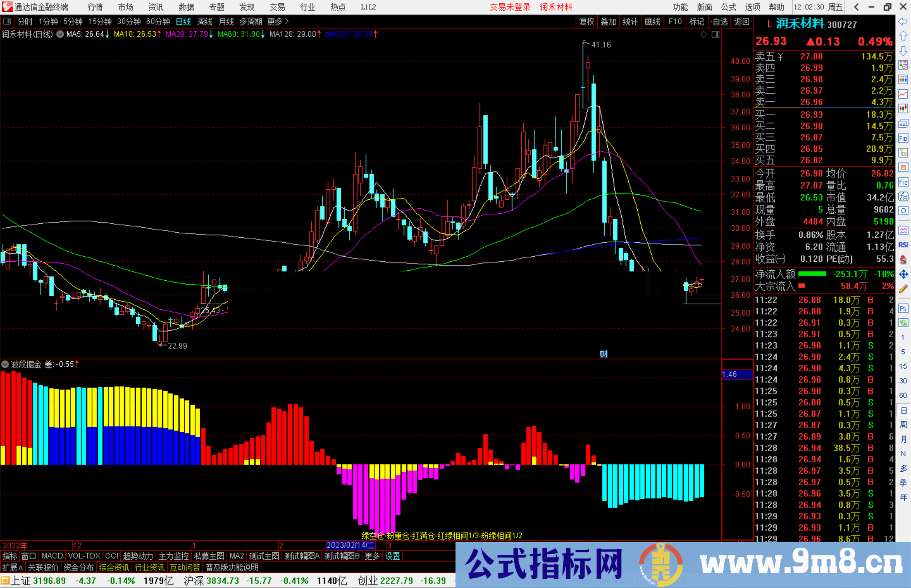Click the 返回 return button
This screenshot has height=588, width=911.
coord(742,21)
